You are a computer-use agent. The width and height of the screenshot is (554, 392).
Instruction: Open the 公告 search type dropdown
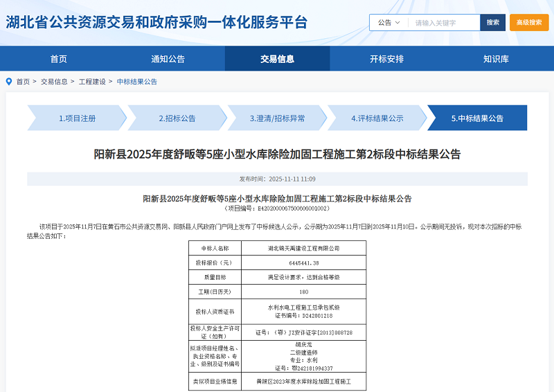[388, 23]
